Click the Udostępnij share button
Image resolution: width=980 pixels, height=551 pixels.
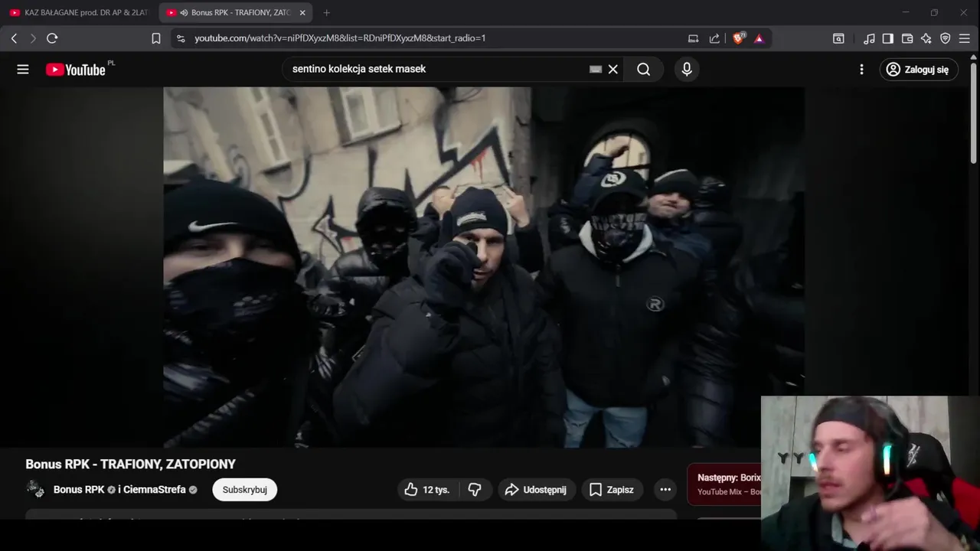click(x=536, y=490)
